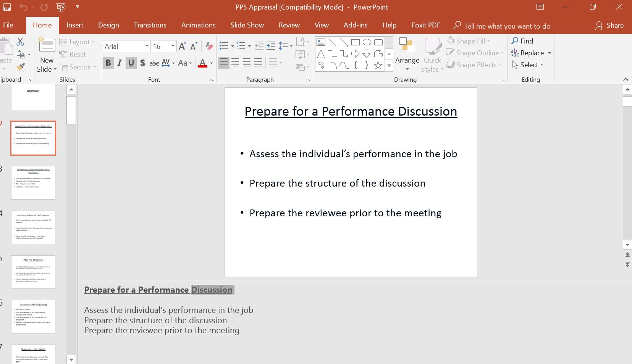
Task: Click Replace button
Action: click(527, 53)
